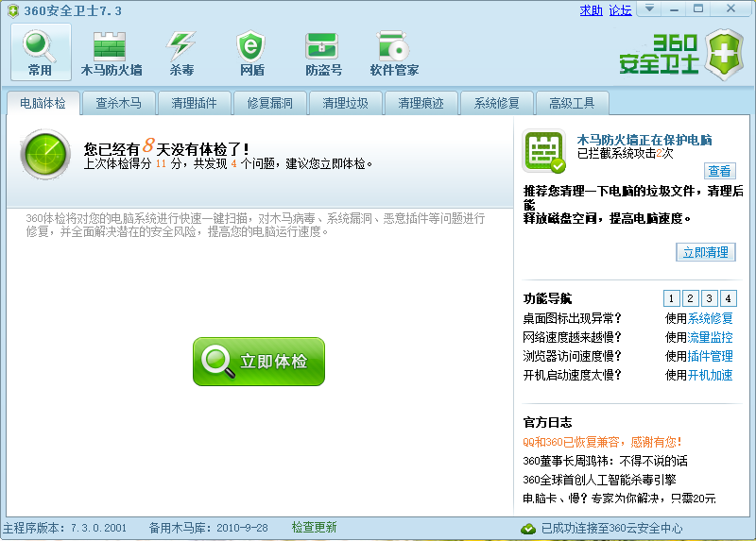This screenshot has width=756, height=541.
Task: Switch to the 清理插件 tab
Action: click(194, 103)
